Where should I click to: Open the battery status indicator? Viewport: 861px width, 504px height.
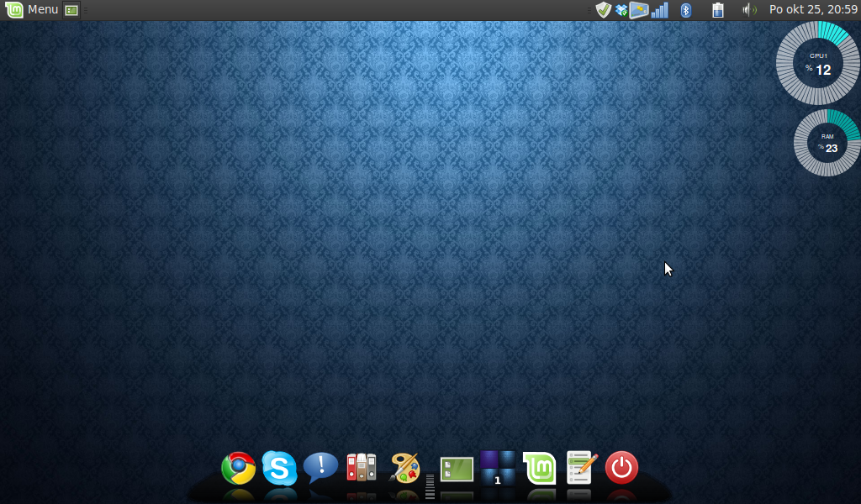718,10
